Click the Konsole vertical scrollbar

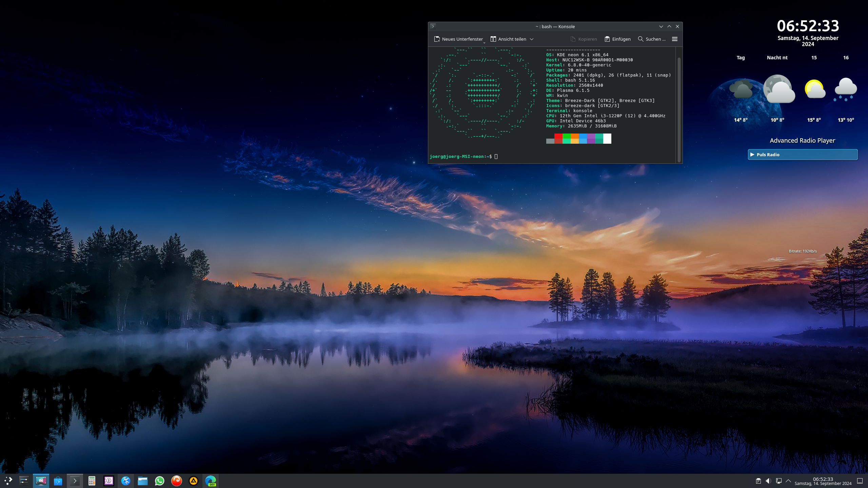point(679,109)
